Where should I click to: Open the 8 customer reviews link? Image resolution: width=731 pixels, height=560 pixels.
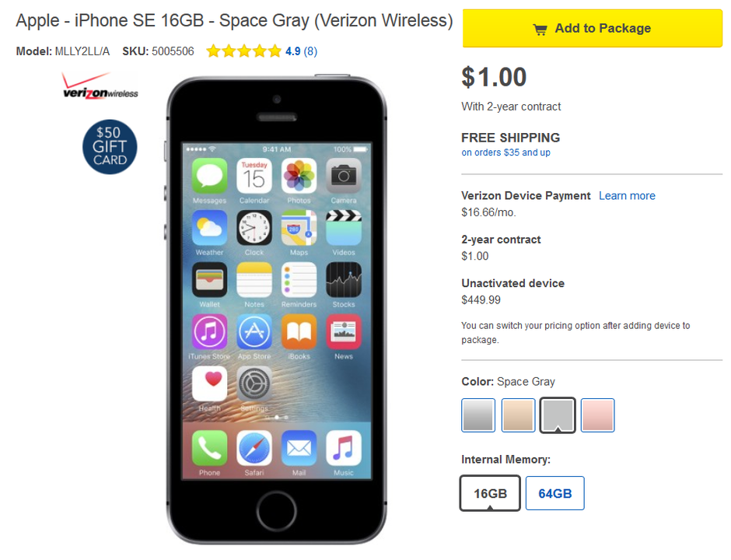[x=310, y=51]
